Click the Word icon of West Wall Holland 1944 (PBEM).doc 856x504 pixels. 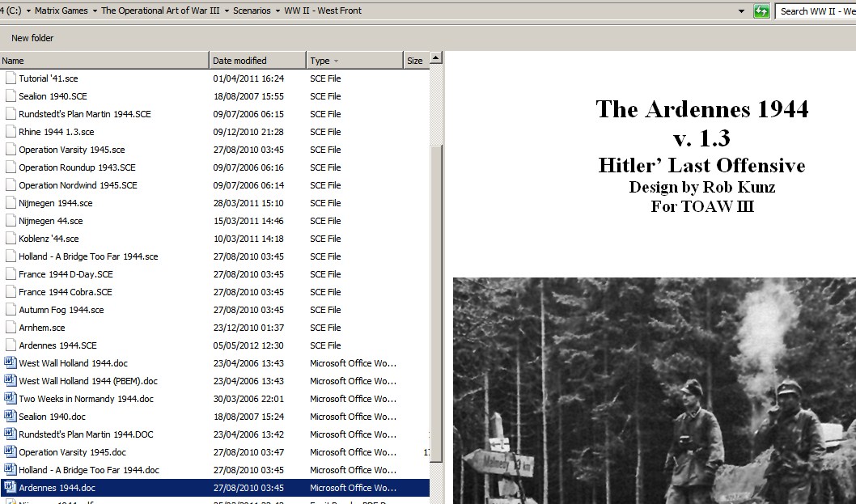[11, 380]
